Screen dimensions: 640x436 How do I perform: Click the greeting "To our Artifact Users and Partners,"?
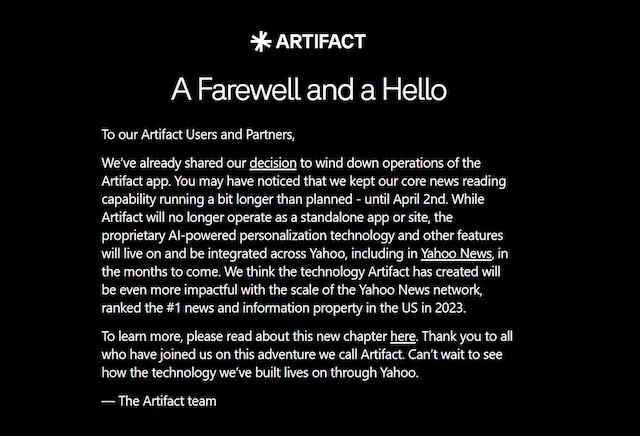199,133
